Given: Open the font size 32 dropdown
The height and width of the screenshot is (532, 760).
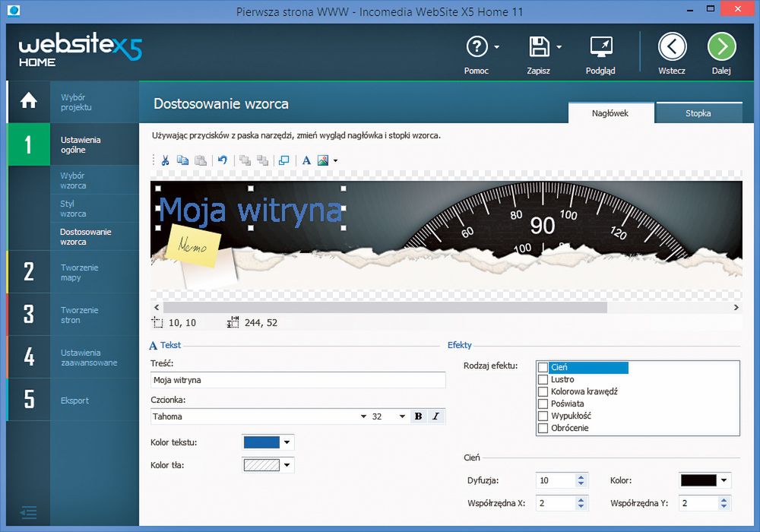Looking at the screenshot, I should click(x=402, y=416).
